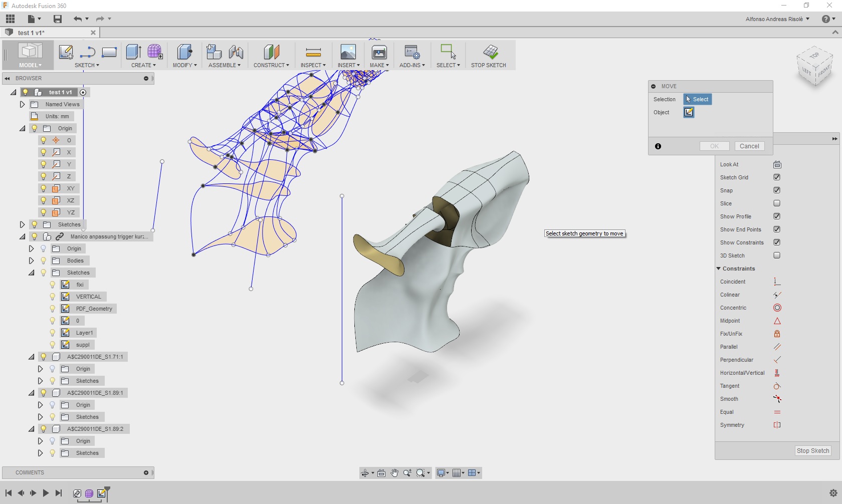This screenshot has height=504, width=842.
Task: Apply the Coincident constraint
Action: pyautogui.click(x=777, y=281)
